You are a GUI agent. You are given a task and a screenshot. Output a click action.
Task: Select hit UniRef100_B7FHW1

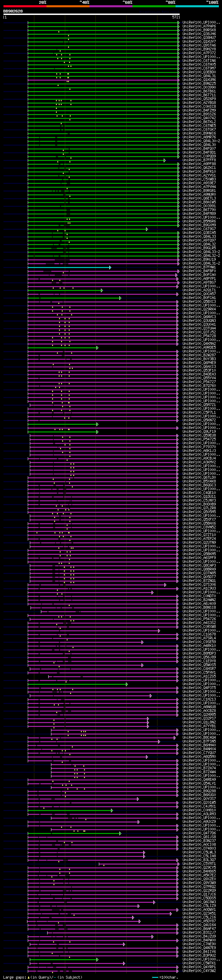point(199,267)
